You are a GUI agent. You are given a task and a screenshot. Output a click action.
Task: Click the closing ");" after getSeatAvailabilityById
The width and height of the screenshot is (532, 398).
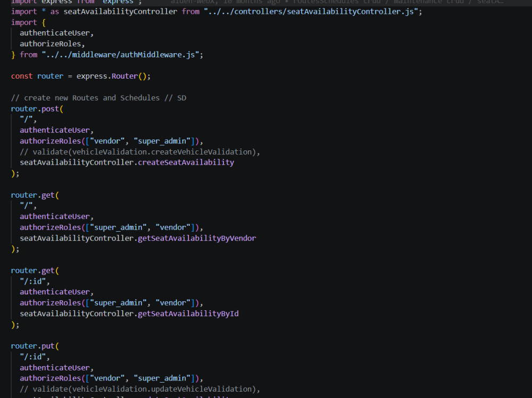(x=15, y=325)
